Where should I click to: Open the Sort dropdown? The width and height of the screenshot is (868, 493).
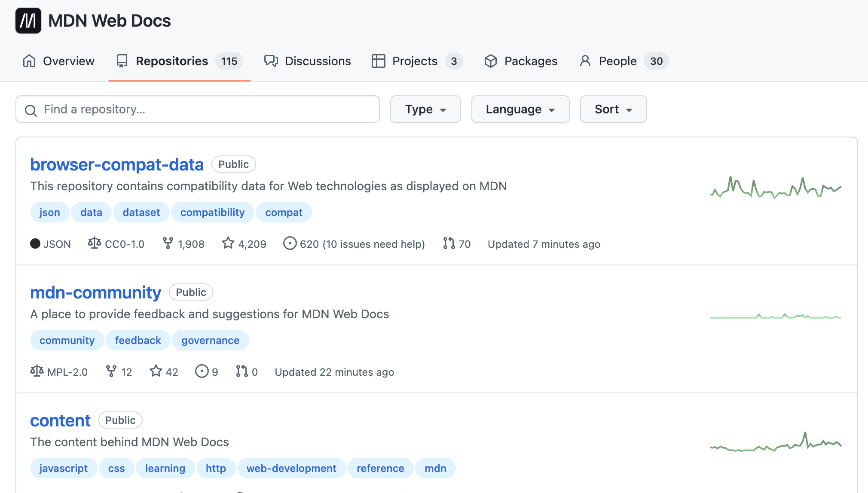pyautogui.click(x=613, y=109)
